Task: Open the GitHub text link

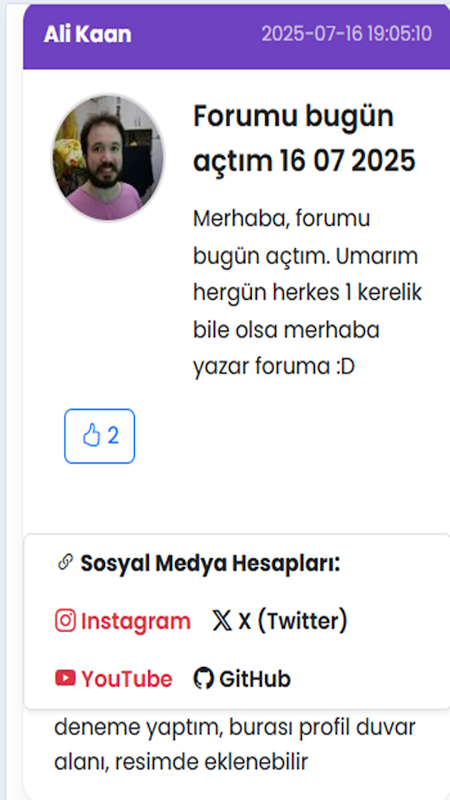Action: (x=255, y=679)
